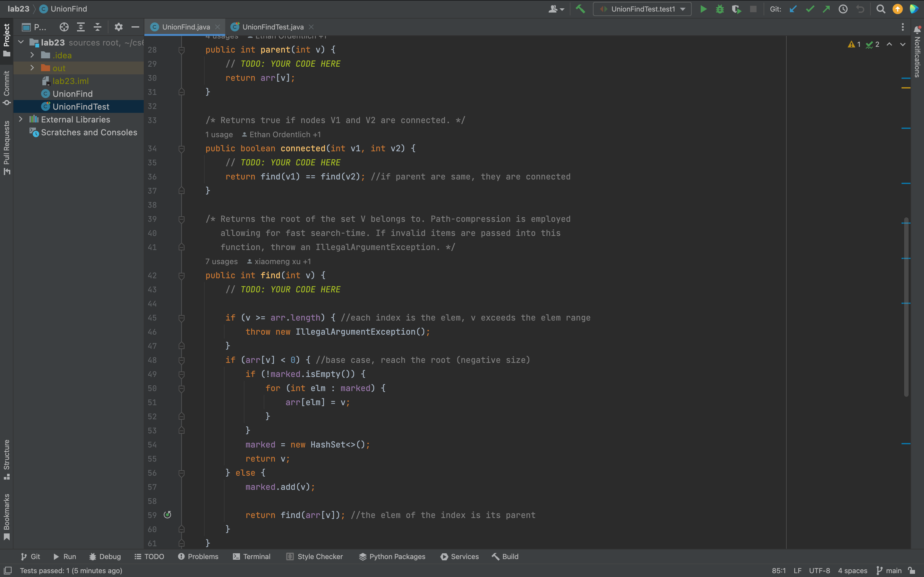Open the main git branch widget
The image size is (924, 577).
890,571
